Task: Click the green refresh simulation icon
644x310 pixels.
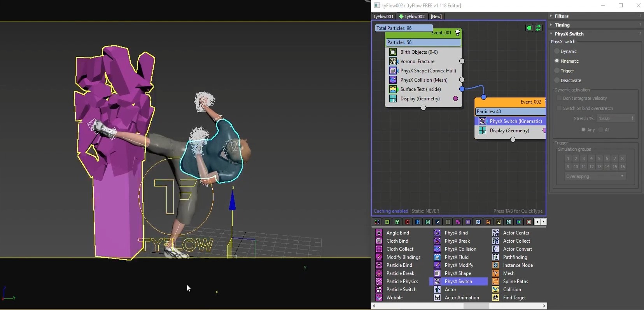Action: point(538,28)
